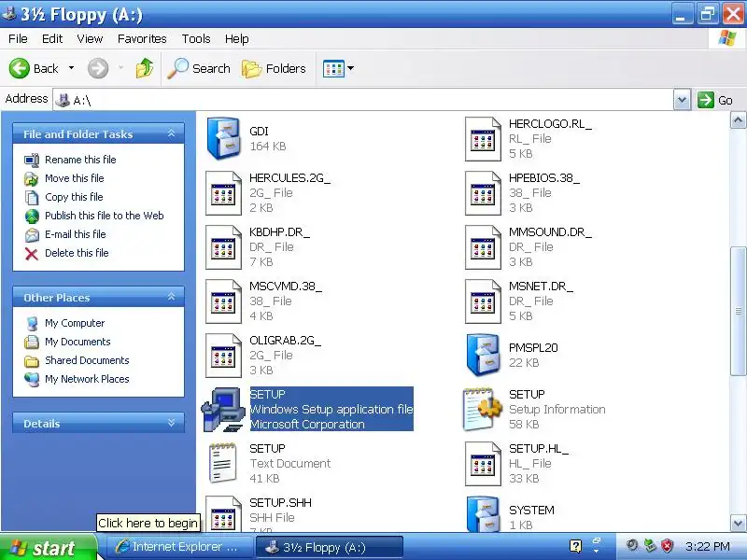The height and width of the screenshot is (560, 747).
Task: Open the Back history dropdown arrow
Action: [72, 68]
